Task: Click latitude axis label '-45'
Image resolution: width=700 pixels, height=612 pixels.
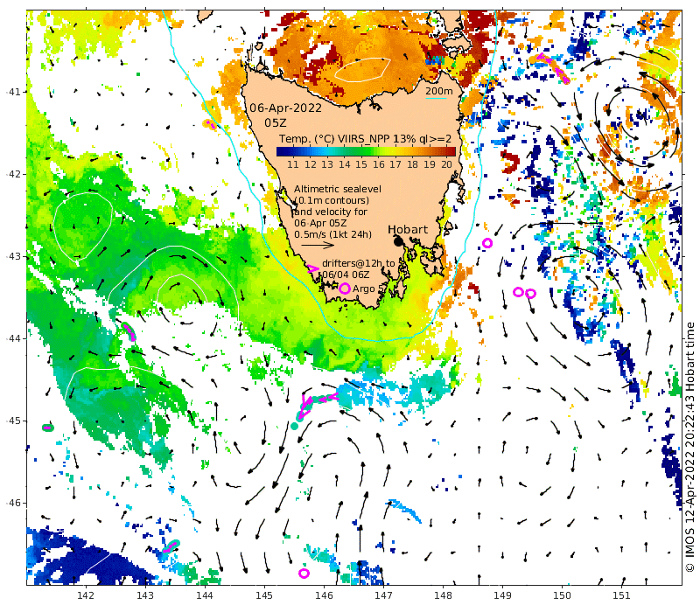Action: [11, 421]
